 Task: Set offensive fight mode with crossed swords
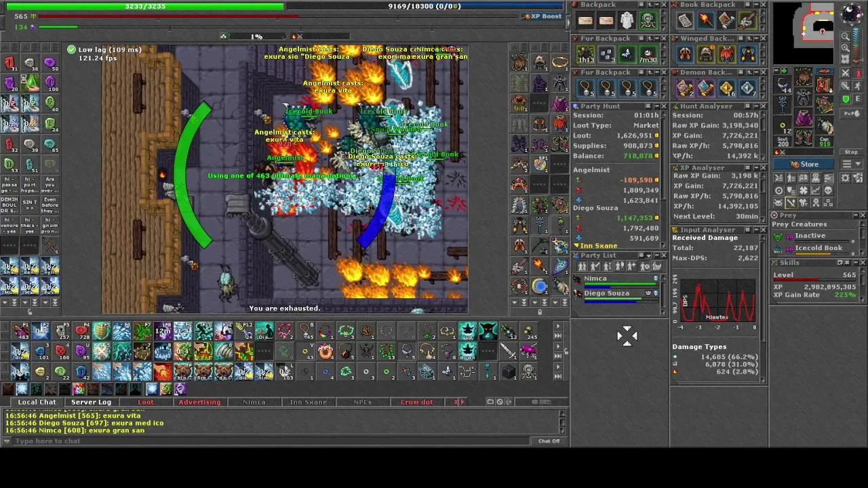pos(845,73)
